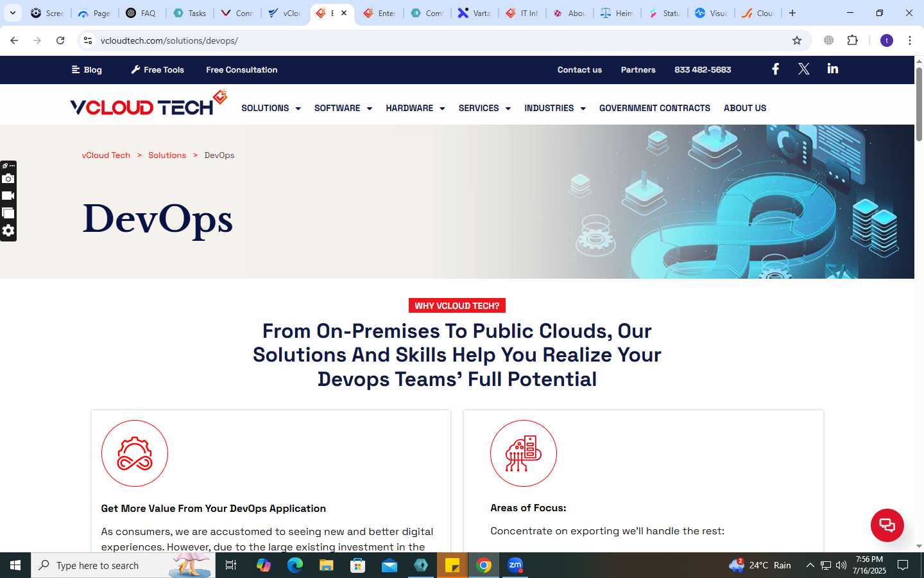Open the Facebook icon in header

(x=775, y=69)
